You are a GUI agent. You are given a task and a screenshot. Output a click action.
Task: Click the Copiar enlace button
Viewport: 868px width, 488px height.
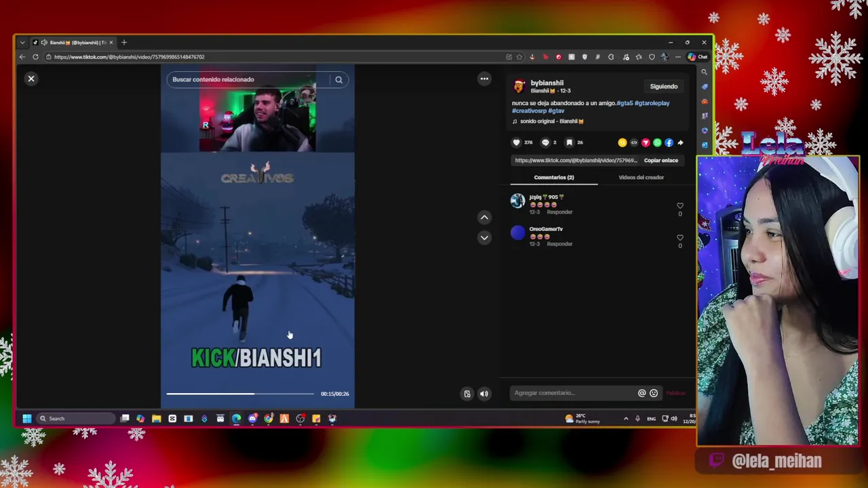(661, 161)
